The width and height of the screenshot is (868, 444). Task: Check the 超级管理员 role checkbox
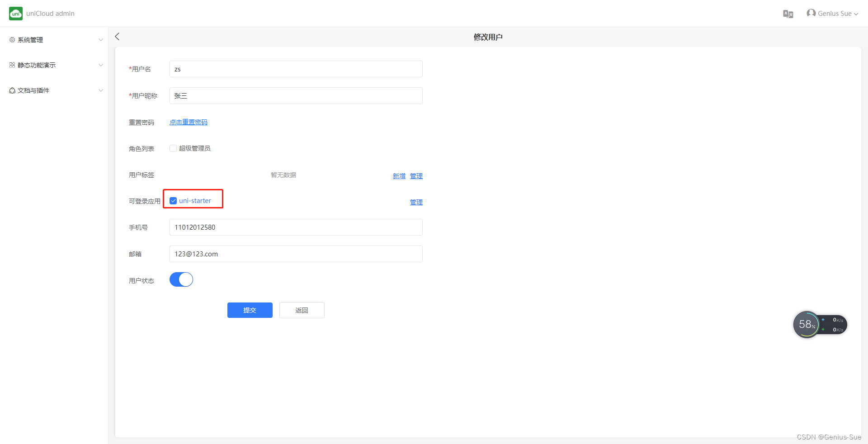pyautogui.click(x=173, y=148)
